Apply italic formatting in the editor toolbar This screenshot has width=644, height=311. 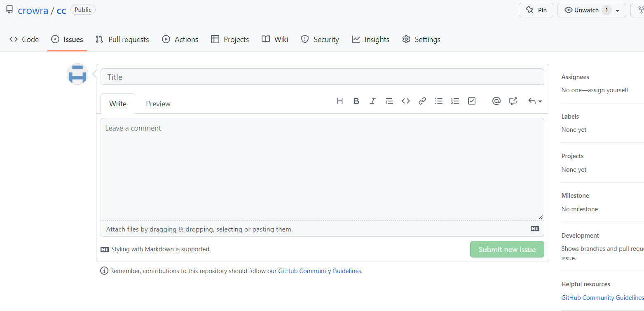(373, 101)
